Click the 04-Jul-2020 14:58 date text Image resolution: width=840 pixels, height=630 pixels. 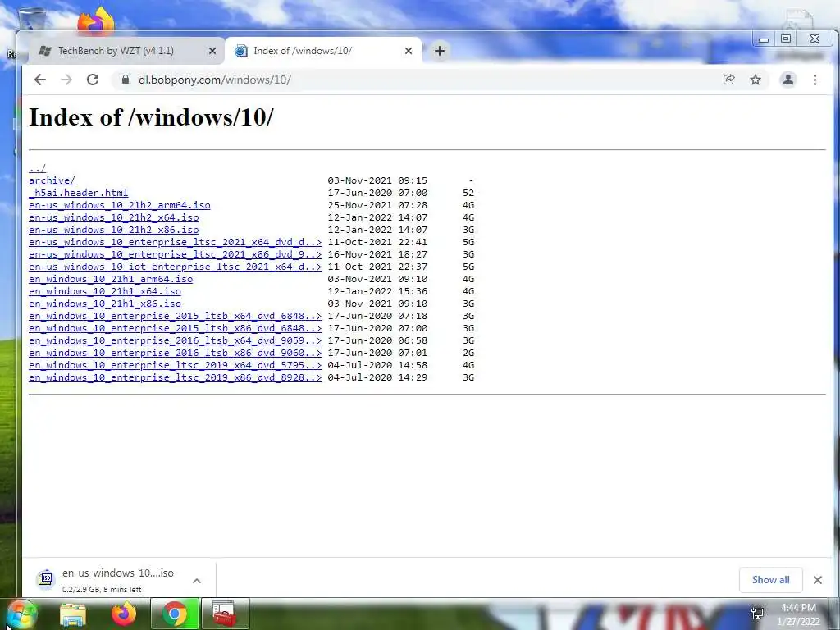(x=377, y=365)
